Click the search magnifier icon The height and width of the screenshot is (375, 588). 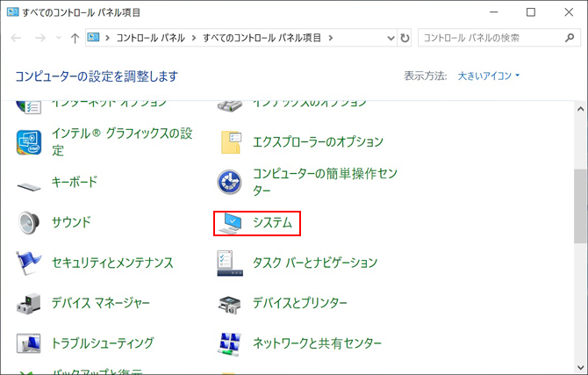[x=570, y=38]
